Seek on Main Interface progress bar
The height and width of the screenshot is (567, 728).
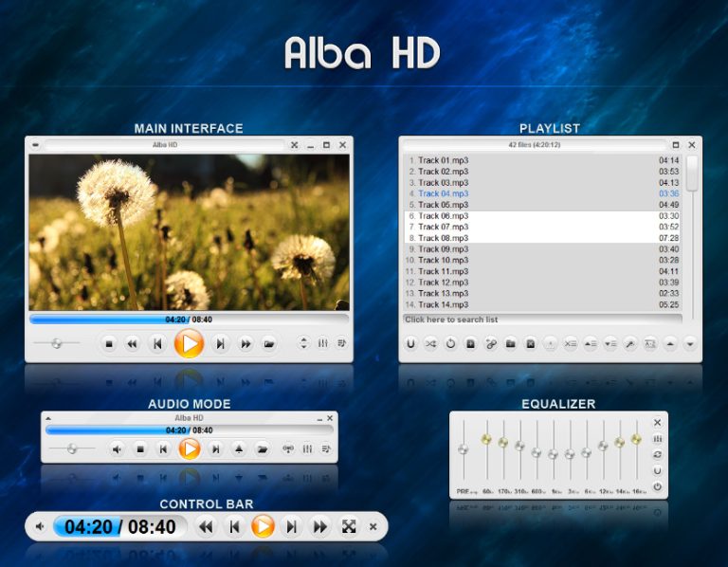tap(189, 320)
